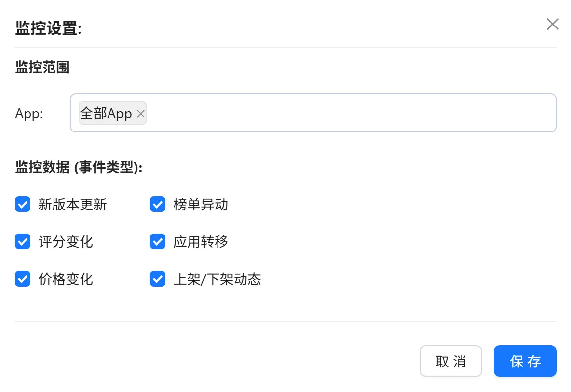Remove the 全部App tag
Viewport: 571px width, 392px height.
coord(141,113)
